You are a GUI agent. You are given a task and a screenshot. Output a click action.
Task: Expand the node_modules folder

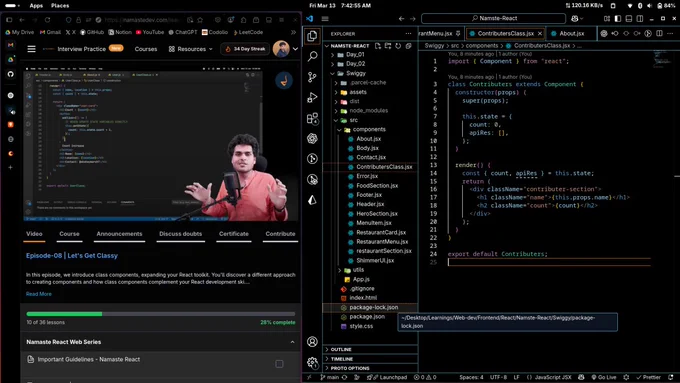[371, 111]
